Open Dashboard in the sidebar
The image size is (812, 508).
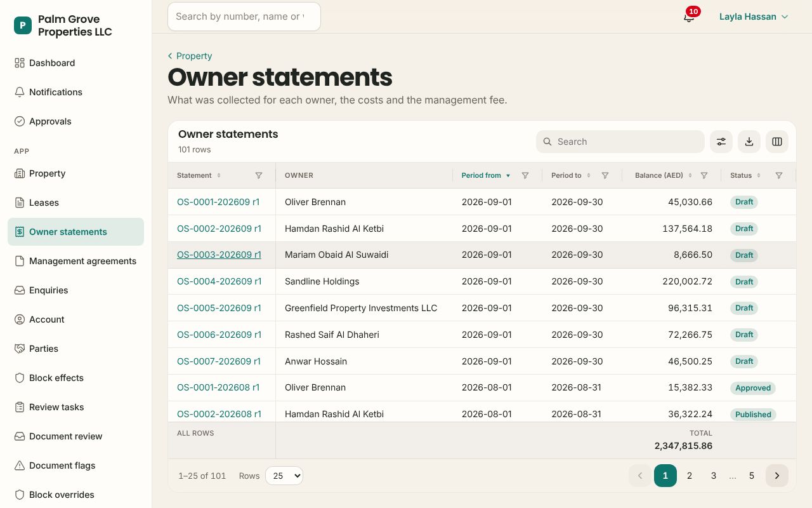point(76,63)
